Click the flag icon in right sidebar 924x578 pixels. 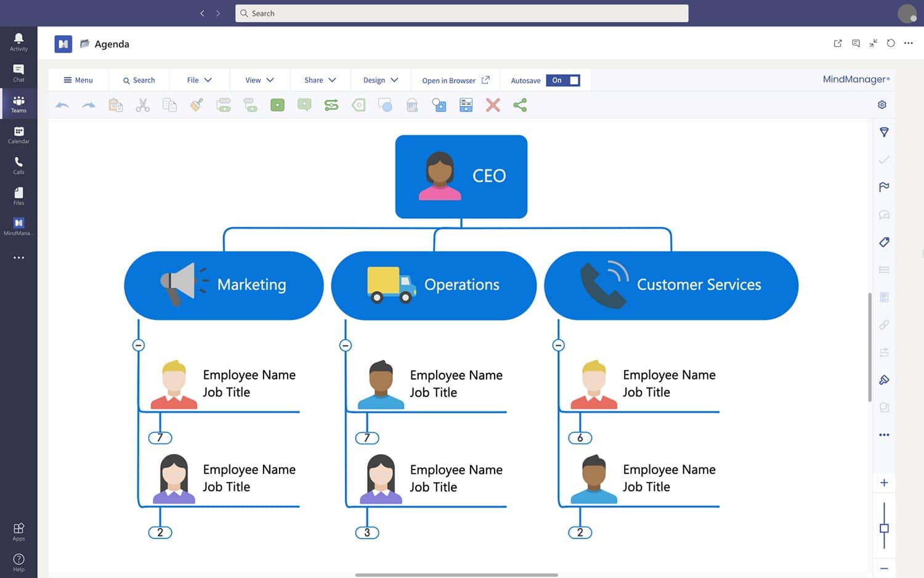[x=884, y=187]
